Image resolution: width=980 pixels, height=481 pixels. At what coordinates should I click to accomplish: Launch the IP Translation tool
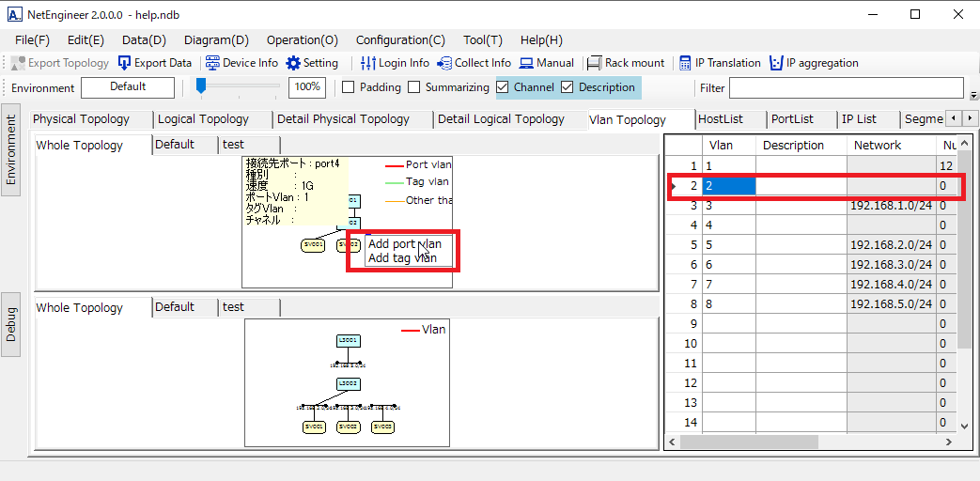click(686, 63)
